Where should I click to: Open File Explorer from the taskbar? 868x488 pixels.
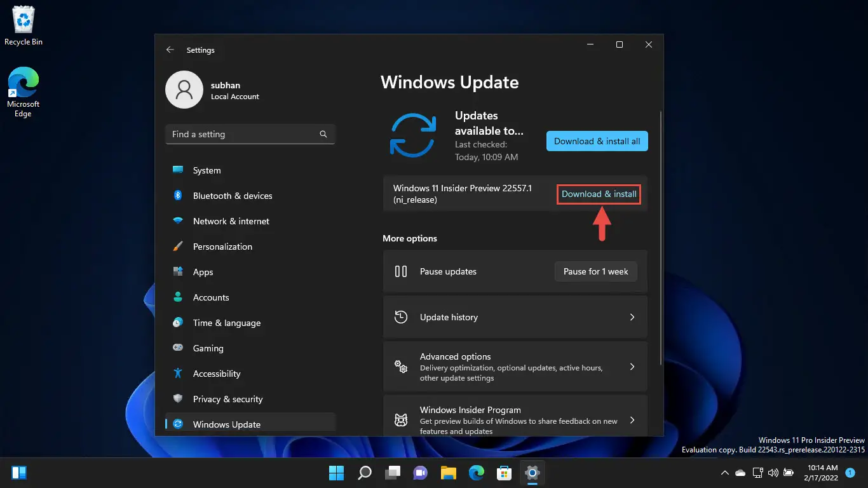click(x=449, y=473)
